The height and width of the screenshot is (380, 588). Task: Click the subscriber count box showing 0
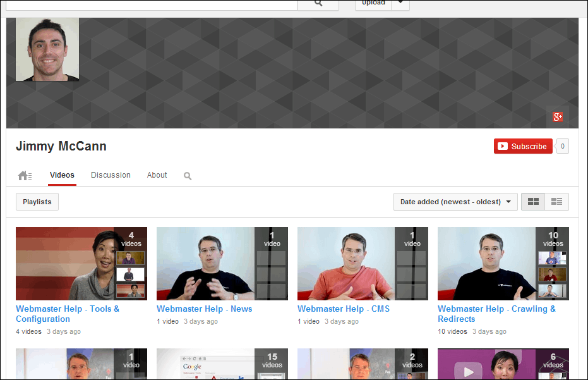[563, 146]
